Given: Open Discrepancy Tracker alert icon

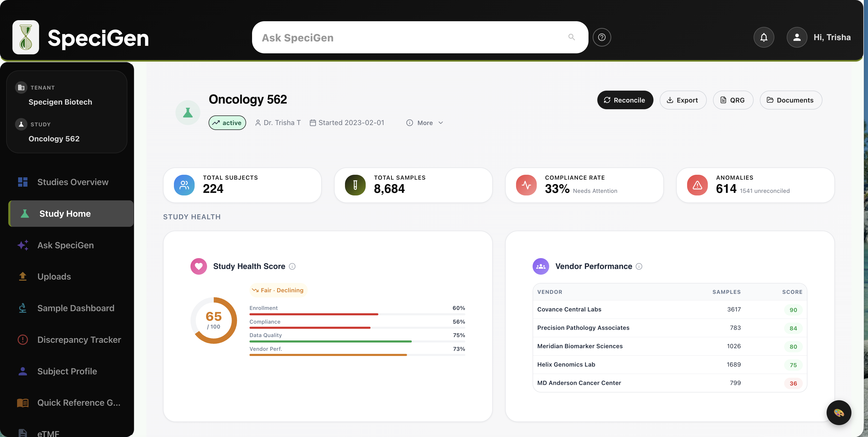Looking at the screenshot, I should pyautogui.click(x=23, y=340).
